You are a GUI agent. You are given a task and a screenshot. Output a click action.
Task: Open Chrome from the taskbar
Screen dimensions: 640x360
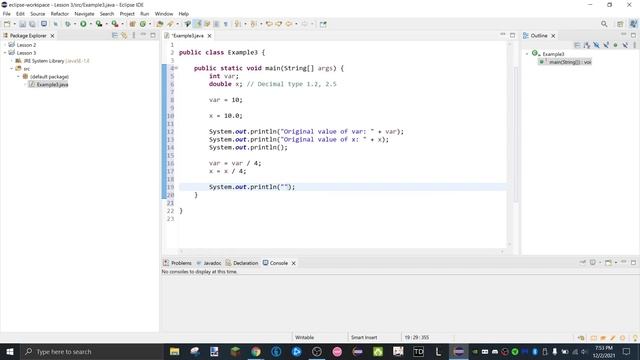coord(256,351)
